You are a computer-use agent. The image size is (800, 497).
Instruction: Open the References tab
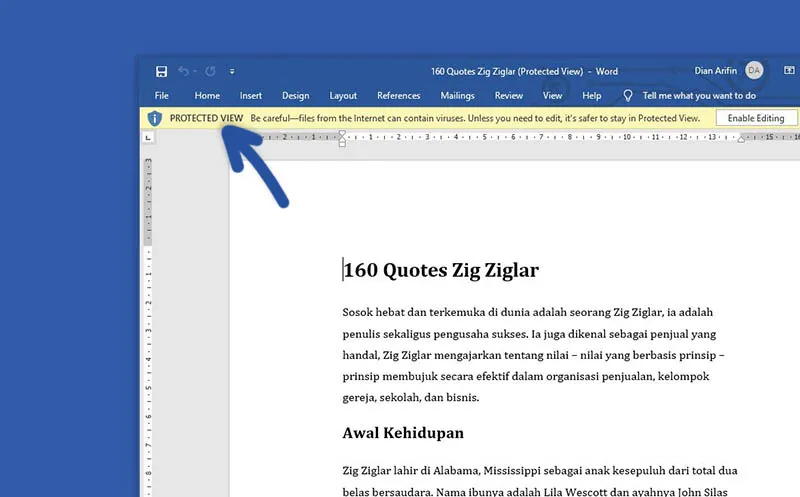pos(398,96)
